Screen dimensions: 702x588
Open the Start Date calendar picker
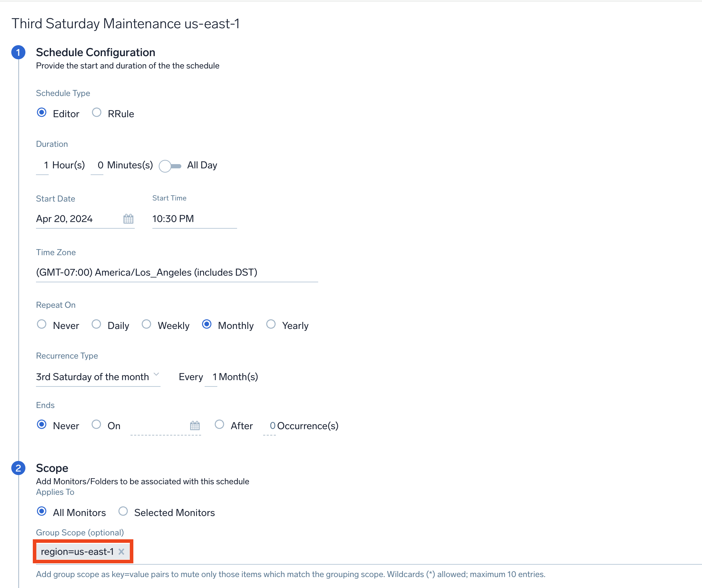[128, 219]
